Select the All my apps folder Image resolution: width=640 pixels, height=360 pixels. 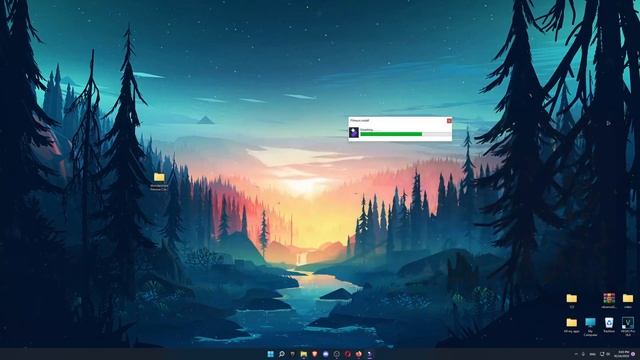click(571, 325)
